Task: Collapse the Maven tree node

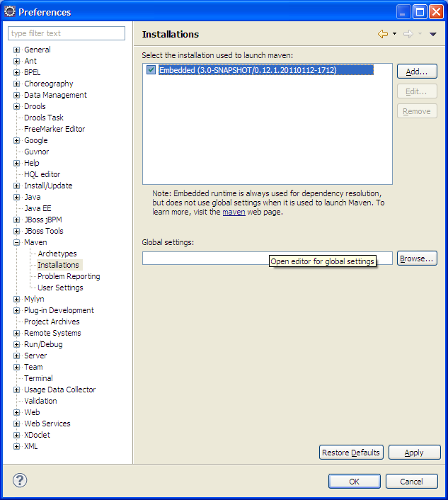Action: pos(16,242)
